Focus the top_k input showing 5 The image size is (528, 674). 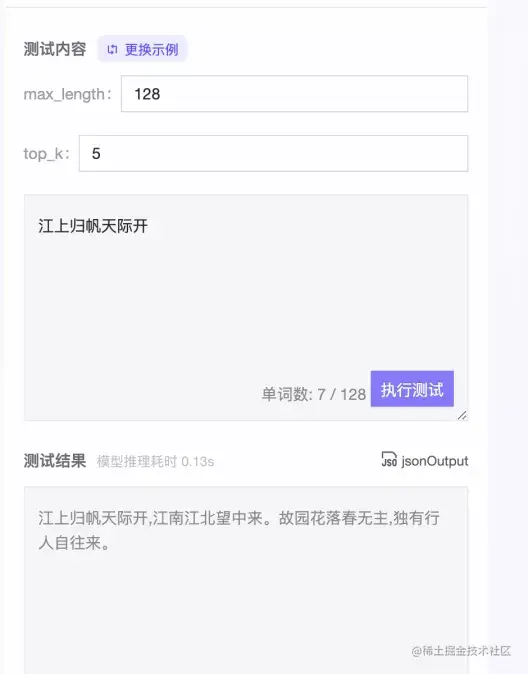273,153
